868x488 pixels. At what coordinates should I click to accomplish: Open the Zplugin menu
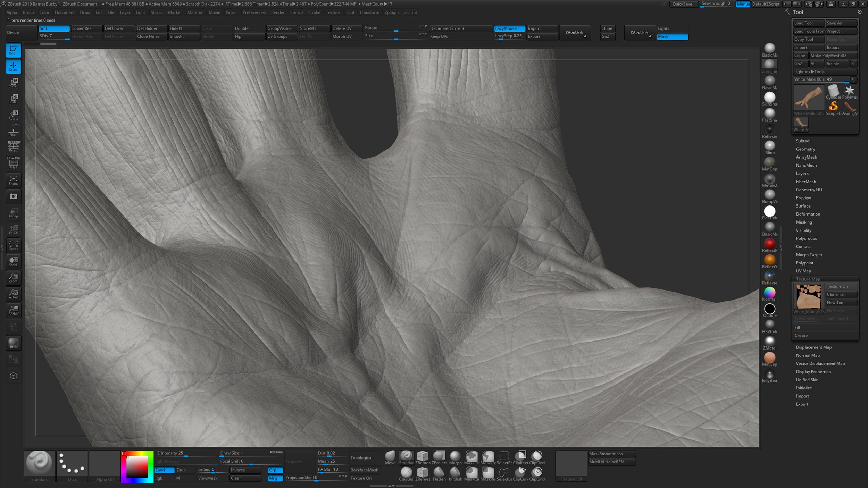point(392,12)
